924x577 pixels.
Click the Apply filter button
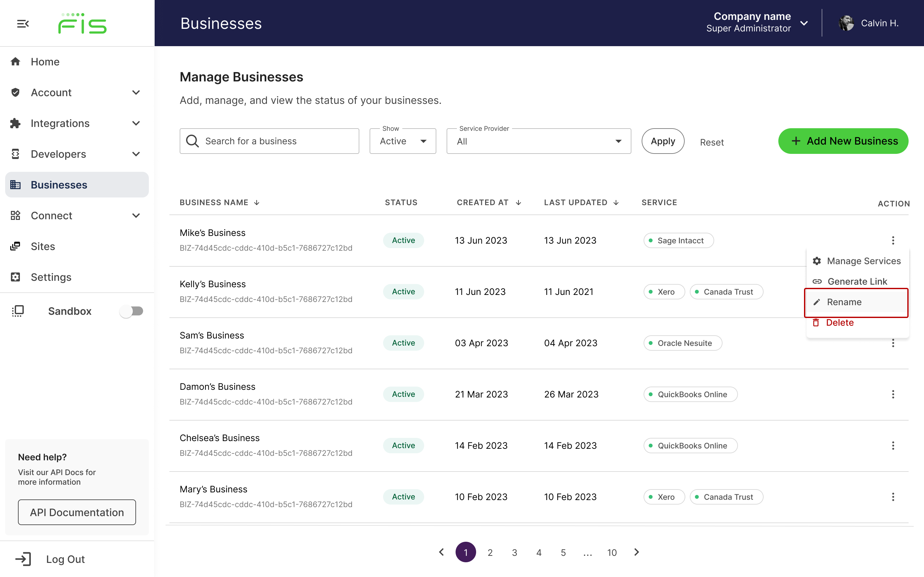663,141
